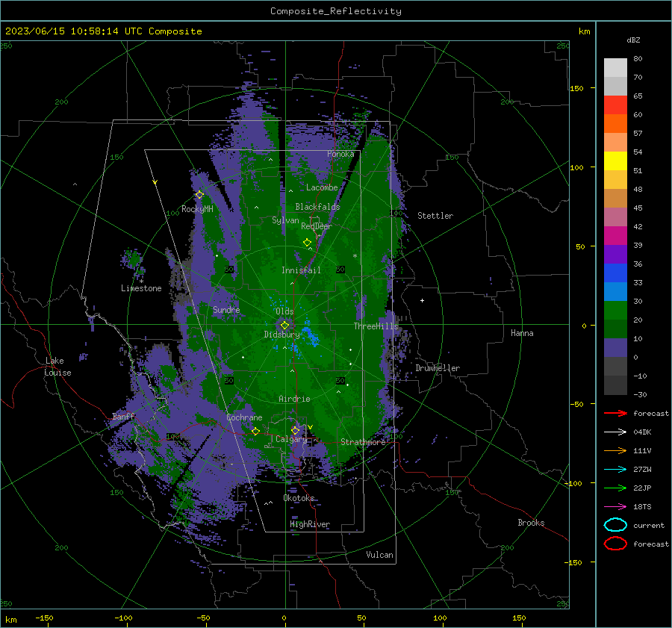This screenshot has height=628, width=672.
Task: Click the Sylvan label on map
Action: 285,220
